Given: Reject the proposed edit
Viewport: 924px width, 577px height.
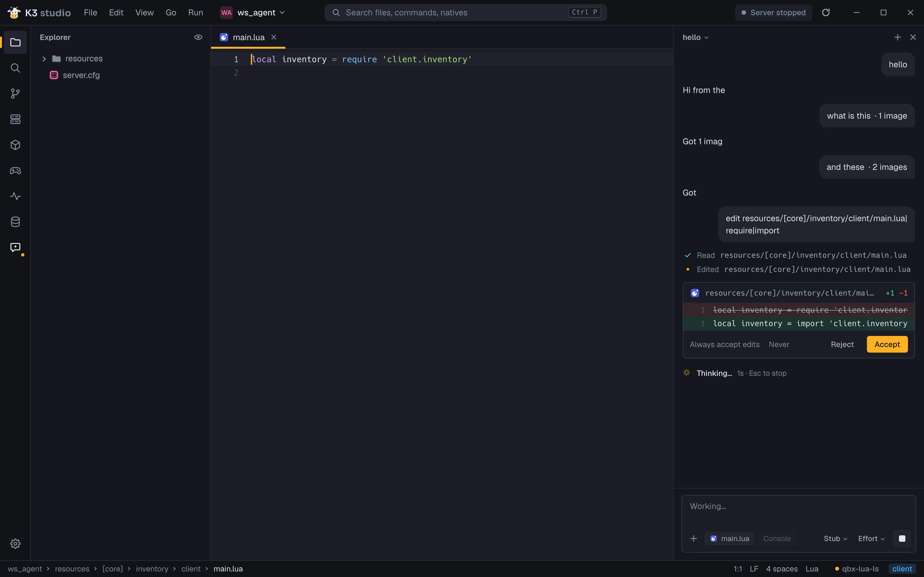Looking at the screenshot, I should (842, 344).
